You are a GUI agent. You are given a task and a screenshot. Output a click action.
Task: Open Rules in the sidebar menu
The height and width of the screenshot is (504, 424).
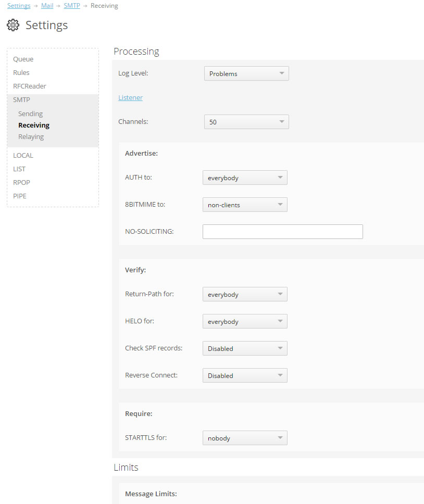tap(21, 73)
